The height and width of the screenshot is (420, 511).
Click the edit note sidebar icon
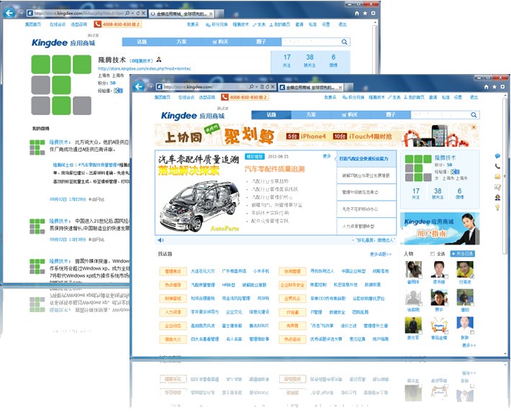click(497, 187)
